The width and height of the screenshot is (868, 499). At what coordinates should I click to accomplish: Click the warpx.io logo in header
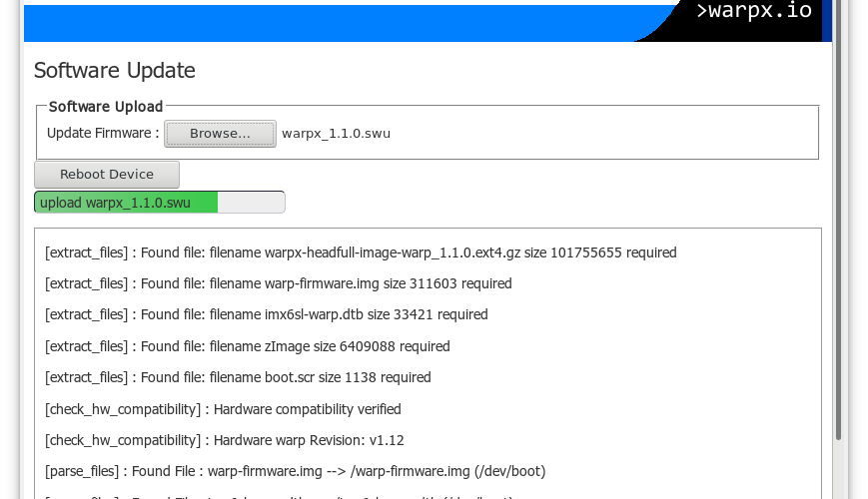click(754, 13)
